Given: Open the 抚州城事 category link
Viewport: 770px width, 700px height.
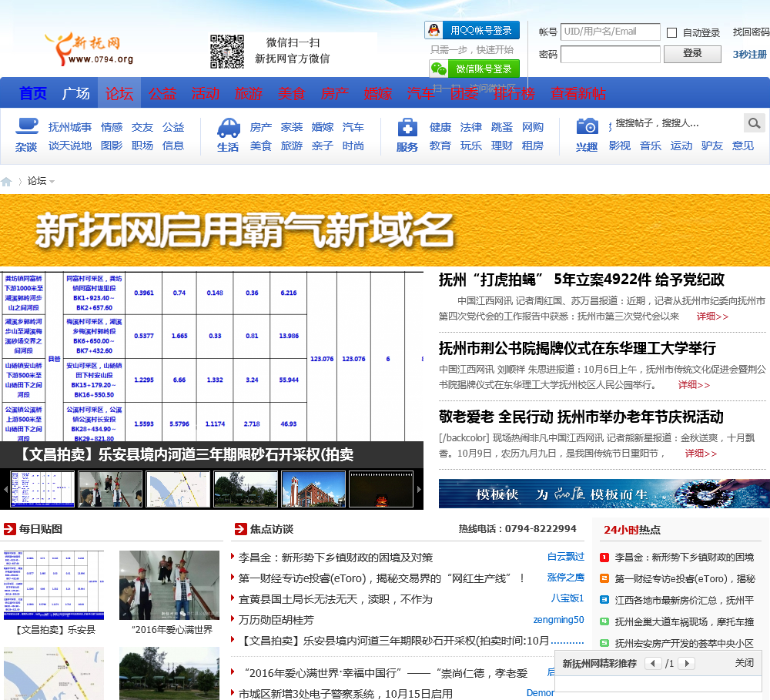Looking at the screenshot, I should (x=70, y=127).
